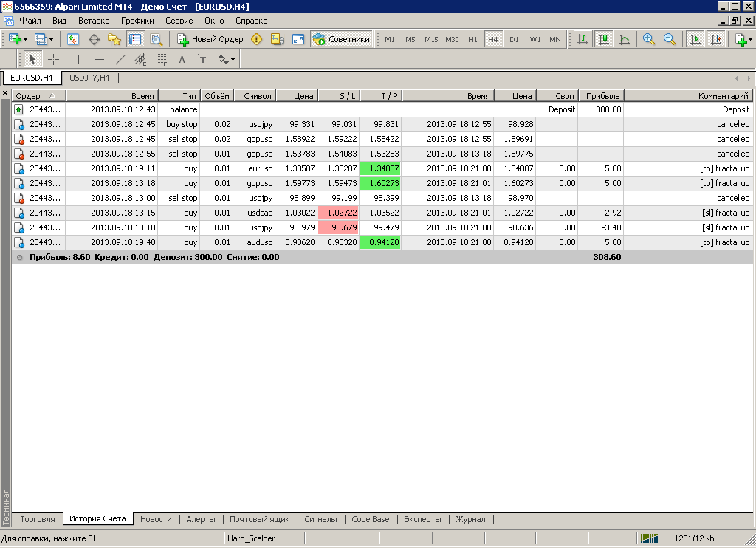This screenshot has width=756, height=548.
Task: Draw a trendline with the trendline tool
Action: [x=120, y=59]
